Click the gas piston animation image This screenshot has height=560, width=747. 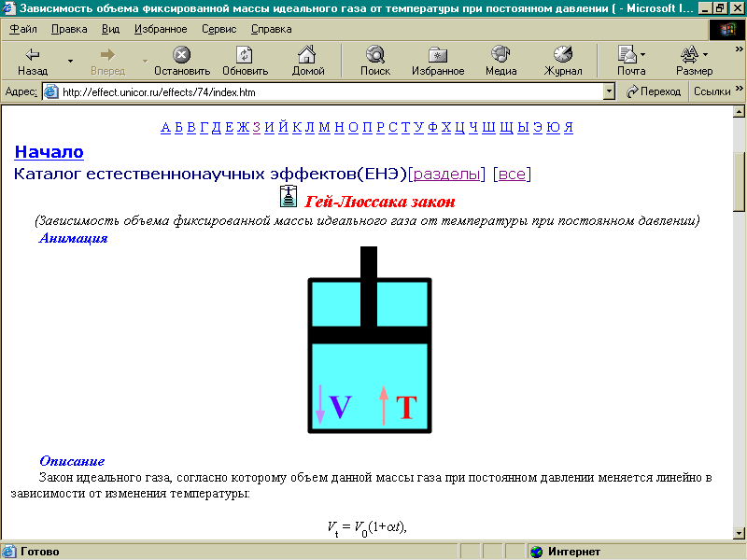tap(370, 340)
